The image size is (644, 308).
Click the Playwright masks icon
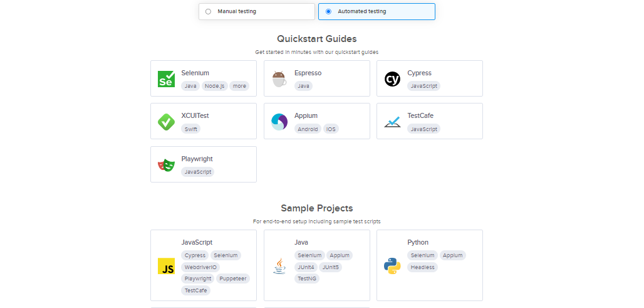pyautogui.click(x=167, y=165)
